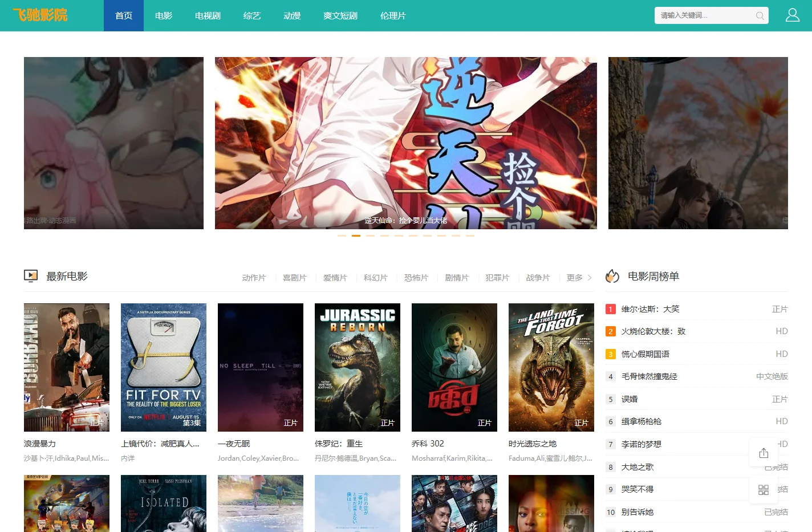Click the 更多 categories link
Image resolution: width=812 pixels, height=532 pixels.
(574, 278)
